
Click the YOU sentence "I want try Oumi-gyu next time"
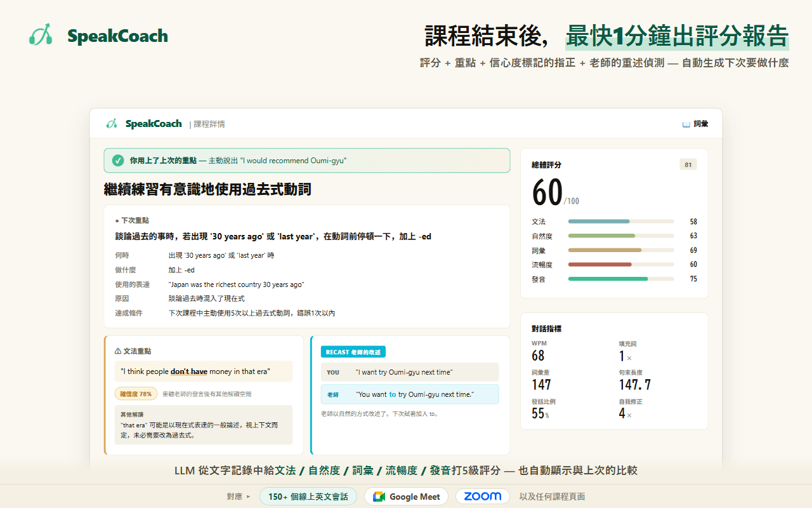click(x=404, y=372)
